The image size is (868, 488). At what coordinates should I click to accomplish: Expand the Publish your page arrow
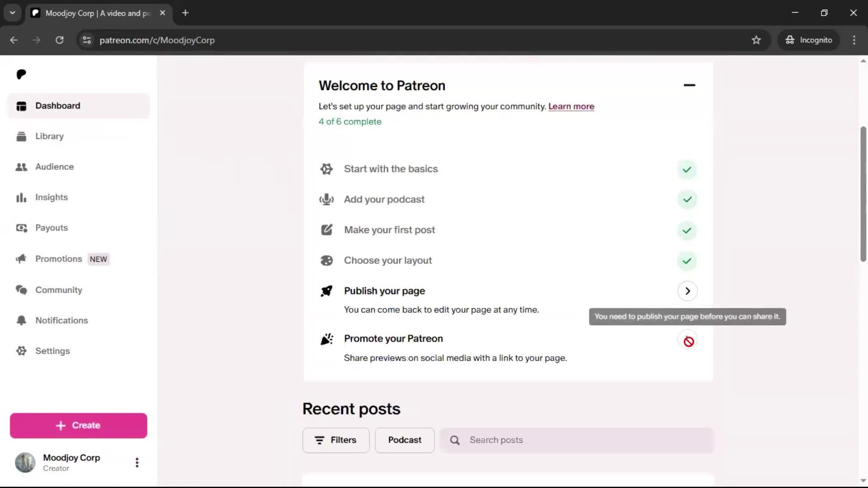687,291
